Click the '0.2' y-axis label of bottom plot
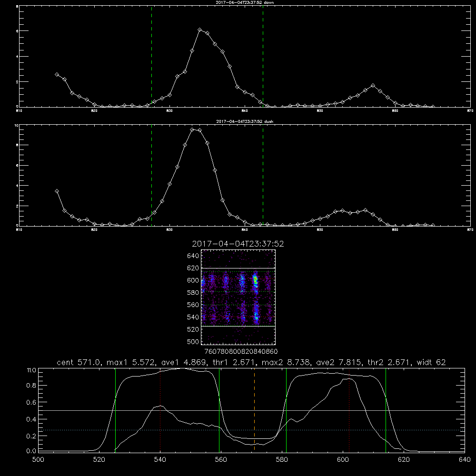Screen dimensions: 476x476 (31, 436)
